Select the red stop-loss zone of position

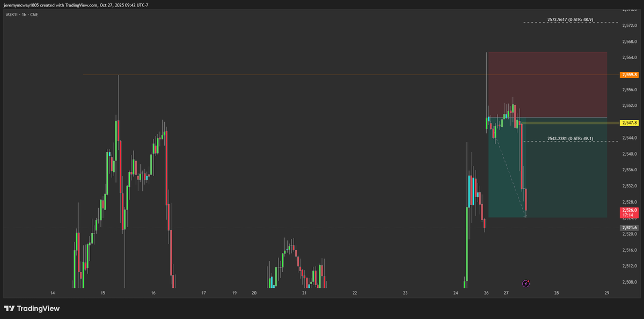pyautogui.click(x=547, y=84)
